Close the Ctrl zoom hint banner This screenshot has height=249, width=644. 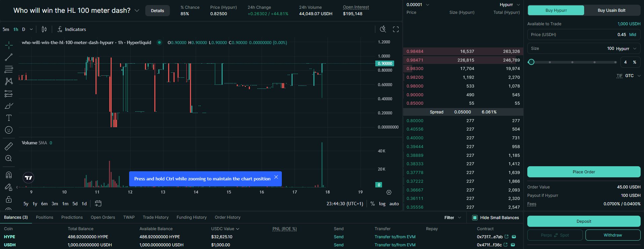click(x=276, y=177)
